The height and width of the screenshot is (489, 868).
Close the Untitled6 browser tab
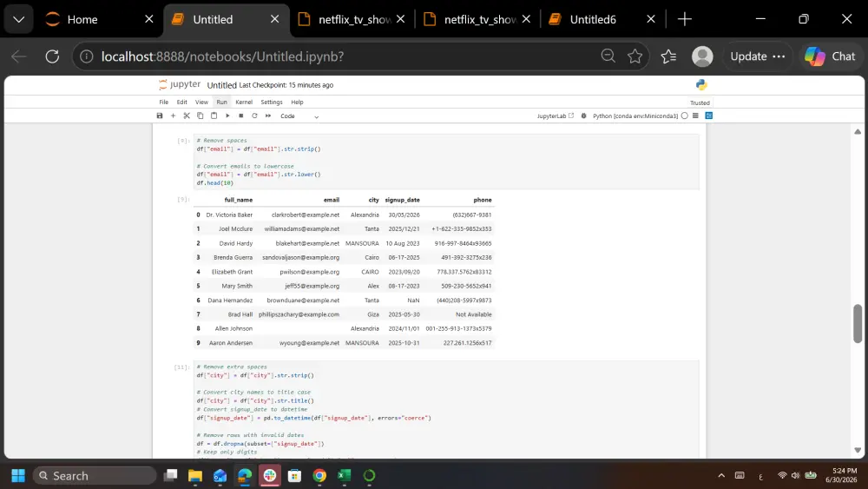[x=651, y=19]
